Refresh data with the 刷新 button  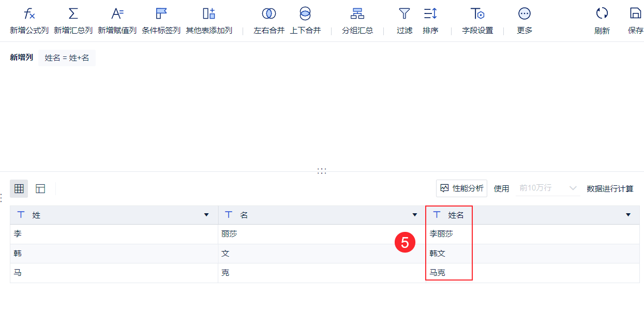[x=602, y=14]
